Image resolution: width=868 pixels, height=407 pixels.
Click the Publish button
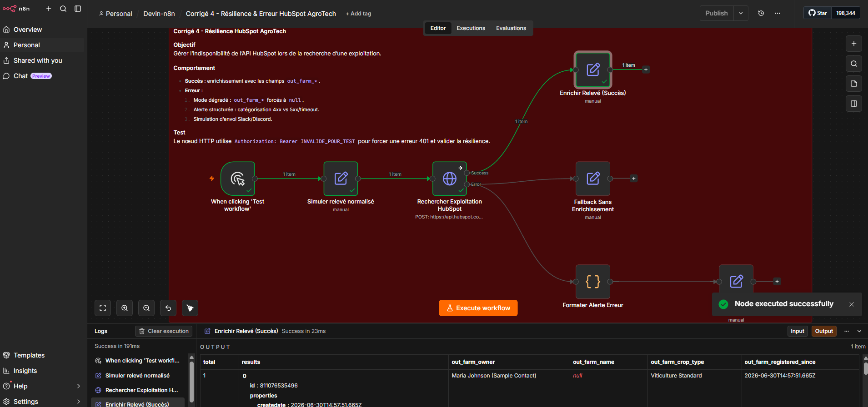[x=717, y=13]
